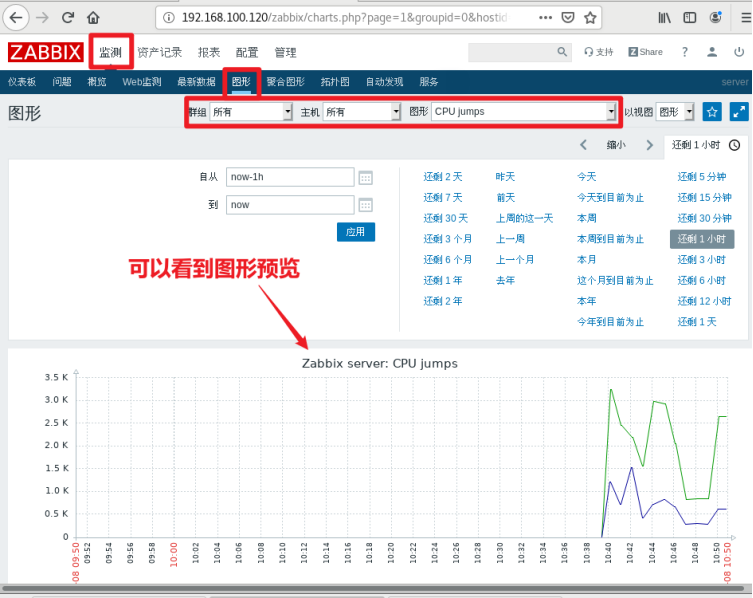Toggle browser sidebar icon
Viewport: 753px width, 598px height.
[x=690, y=18]
